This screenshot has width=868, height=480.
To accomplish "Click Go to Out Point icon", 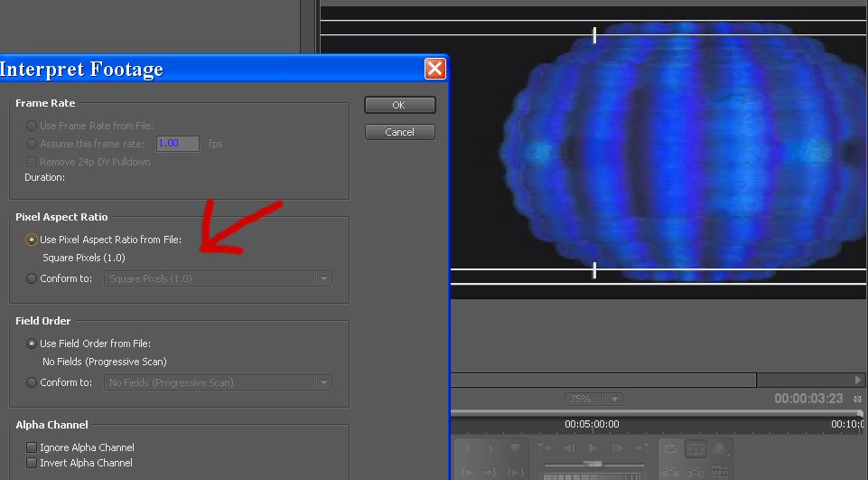I will 491,472.
